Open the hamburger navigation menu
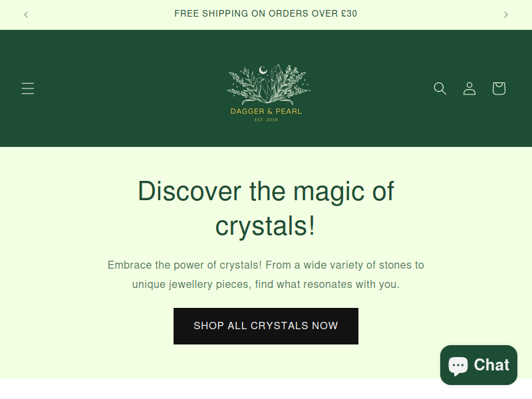The height and width of the screenshot is (399, 532). [28, 88]
